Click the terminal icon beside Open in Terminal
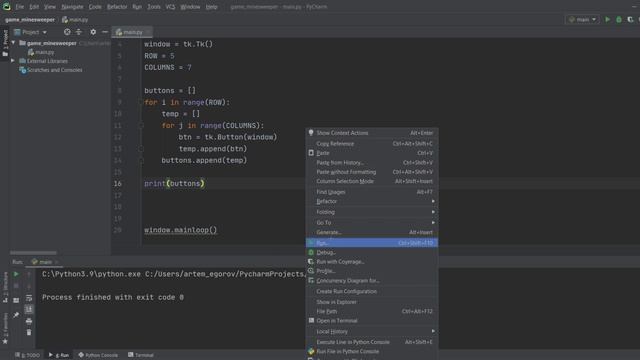This screenshot has width=640, height=360. pos(311,320)
